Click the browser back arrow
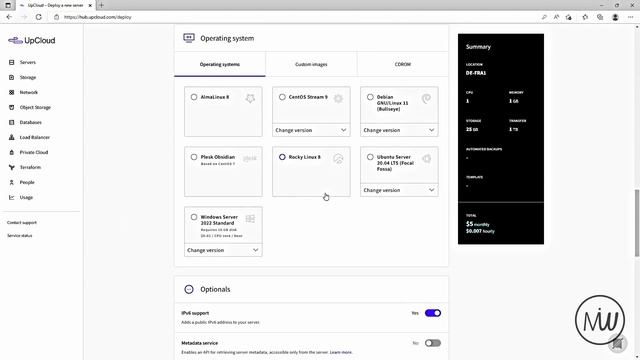 (9, 17)
